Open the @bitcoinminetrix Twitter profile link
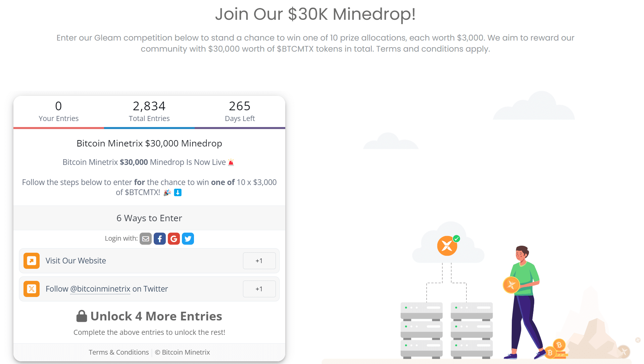644x364 pixels. click(100, 289)
